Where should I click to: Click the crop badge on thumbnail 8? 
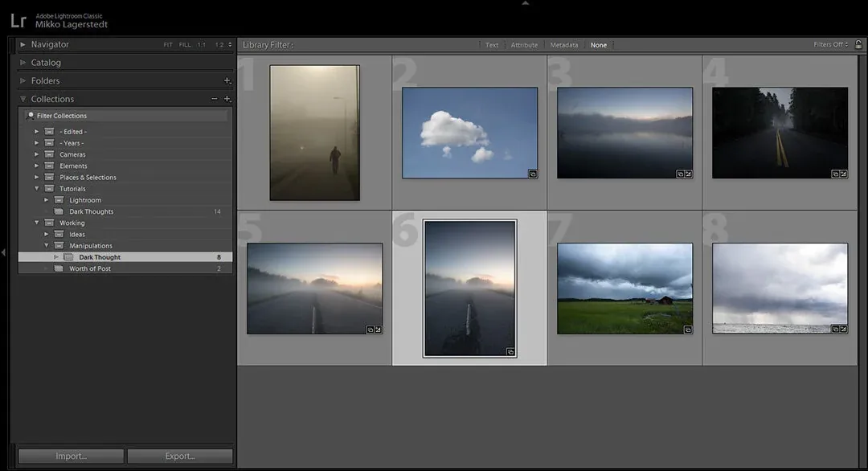[844, 328]
